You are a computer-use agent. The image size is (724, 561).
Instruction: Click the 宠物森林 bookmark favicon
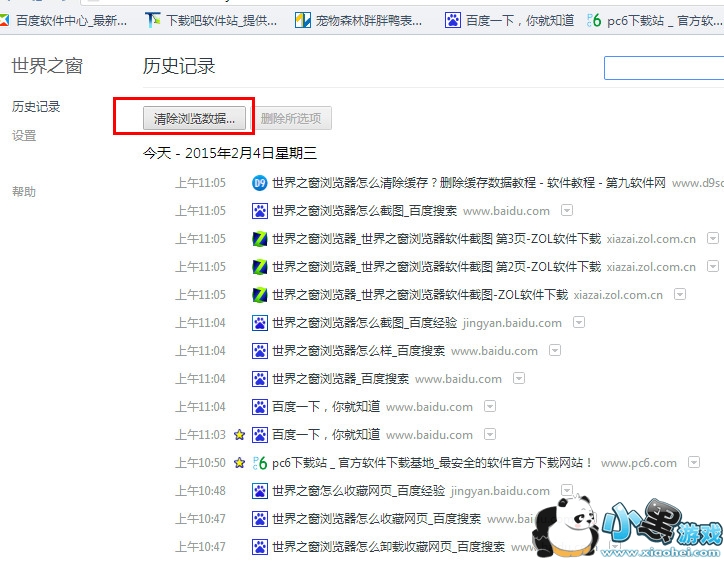(302, 20)
